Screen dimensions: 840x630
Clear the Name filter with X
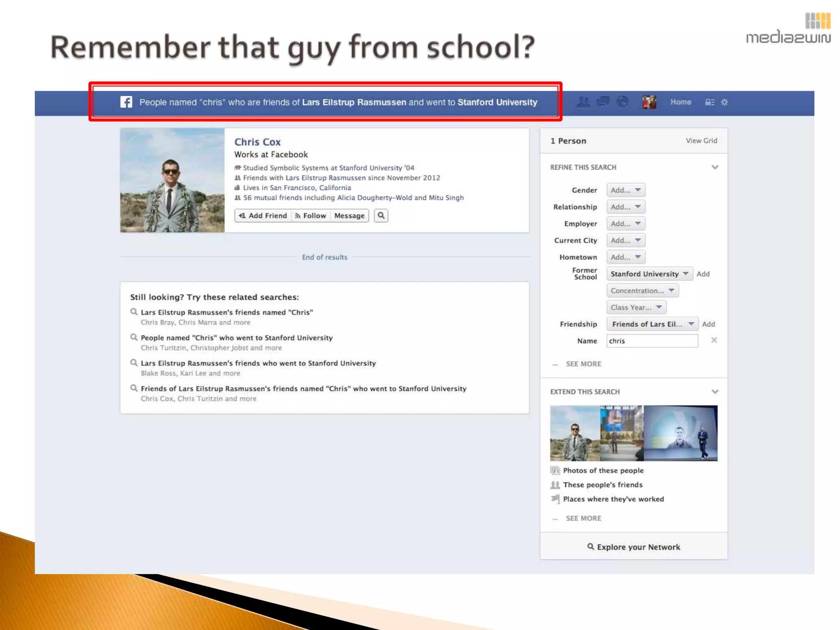coord(714,340)
